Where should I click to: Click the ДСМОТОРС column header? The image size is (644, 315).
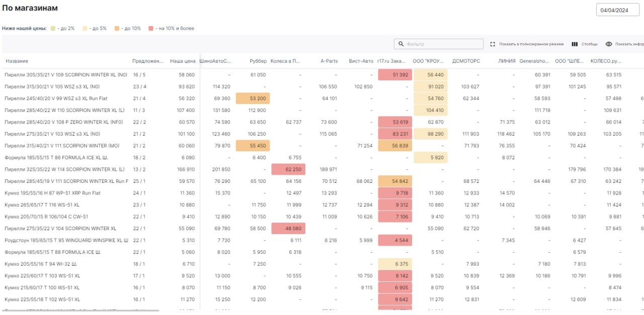click(466, 61)
